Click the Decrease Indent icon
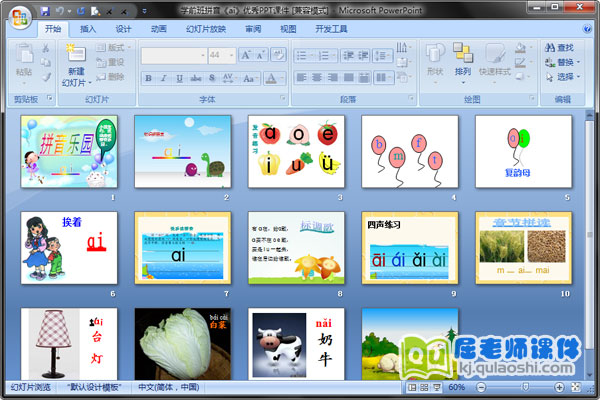Screen dimensions: 600x400 pos(348,56)
